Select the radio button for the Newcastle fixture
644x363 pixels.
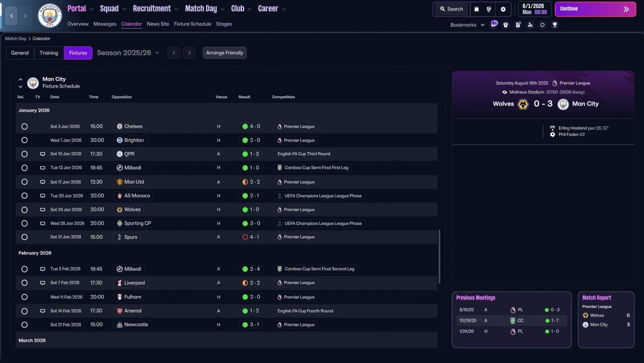tap(24, 325)
